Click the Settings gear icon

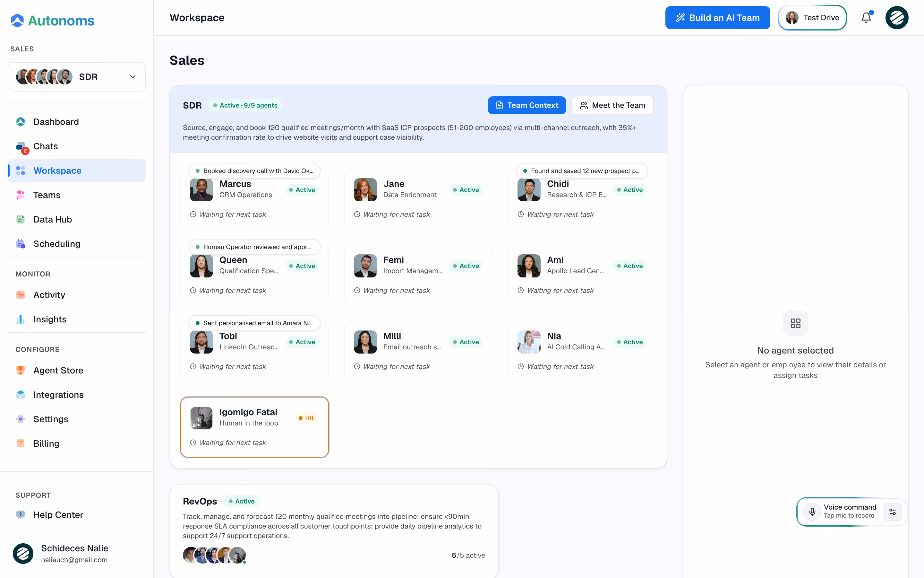(21, 419)
